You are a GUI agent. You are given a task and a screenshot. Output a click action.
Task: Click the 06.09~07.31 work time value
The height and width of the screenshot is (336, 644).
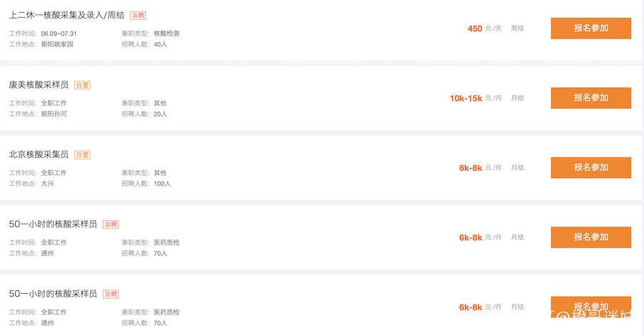tap(59, 34)
